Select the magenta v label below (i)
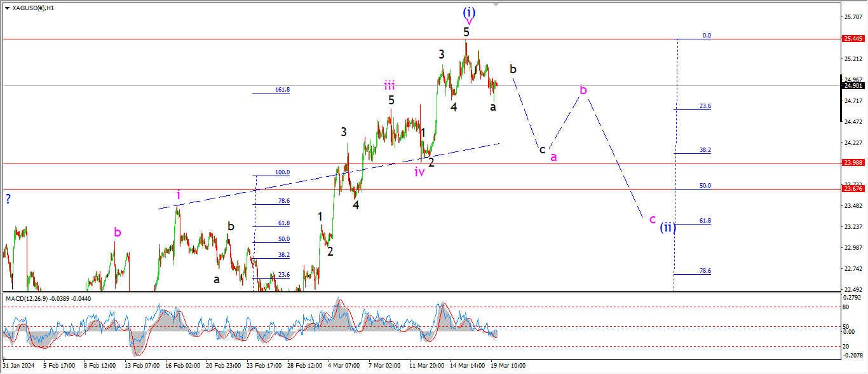This screenshot has width=868, height=374. [x=469, y=22]
